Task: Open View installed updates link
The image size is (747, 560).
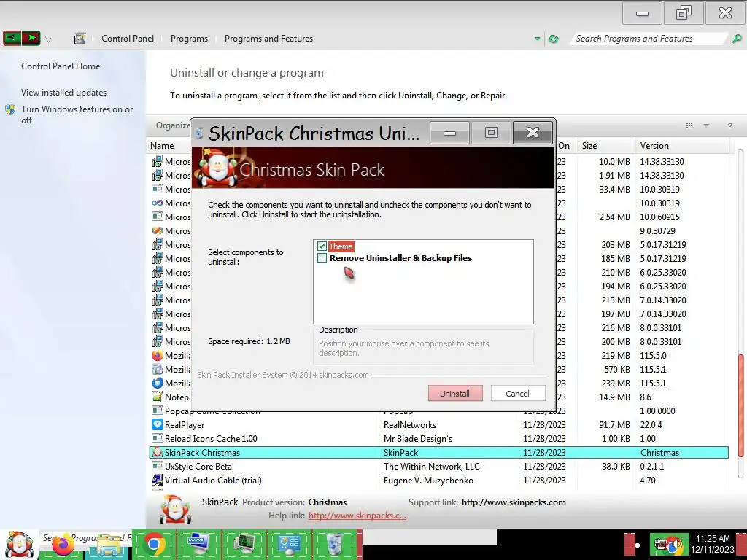Action: (x=64, y=93)
